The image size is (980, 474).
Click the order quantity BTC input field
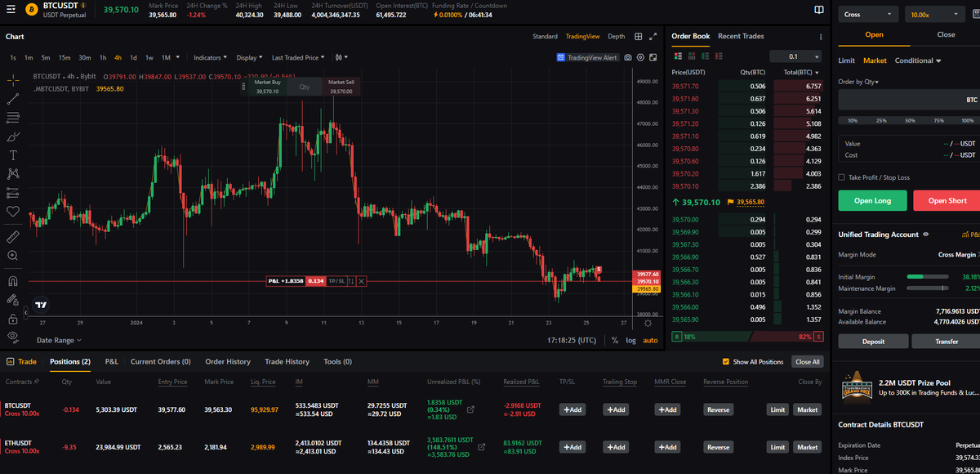click(909, 99)
